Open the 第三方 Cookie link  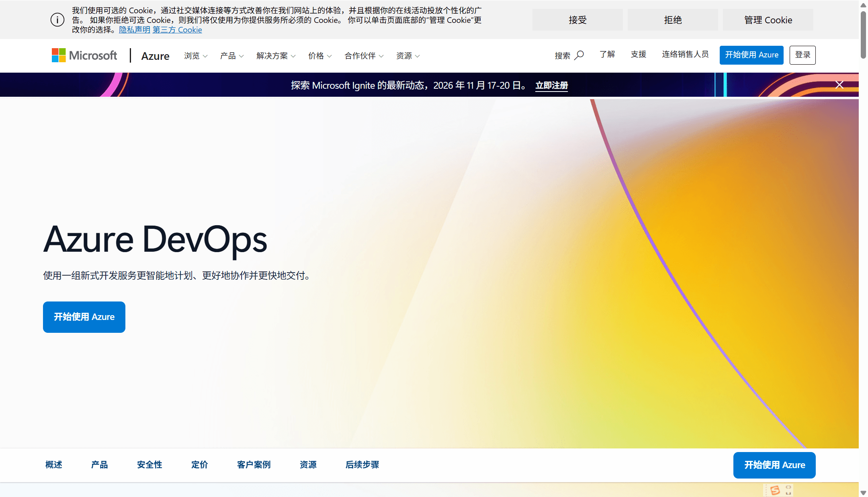[x=177, y=30]
